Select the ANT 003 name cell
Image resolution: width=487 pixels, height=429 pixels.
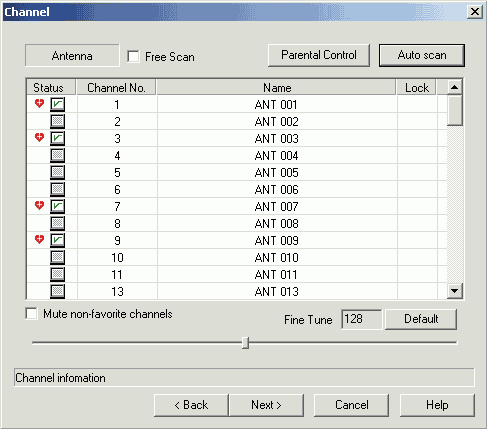click(x=277, y=138)
